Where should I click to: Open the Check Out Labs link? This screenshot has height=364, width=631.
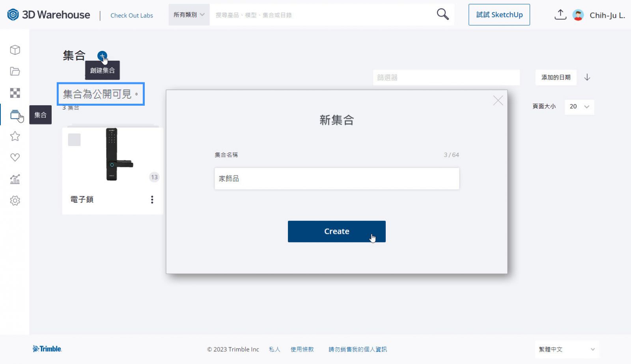point(132,15)
